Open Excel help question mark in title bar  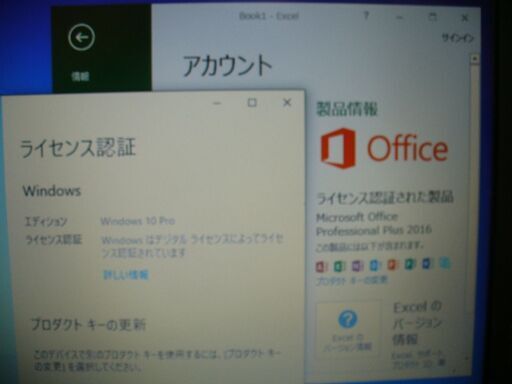tap(366, 15)
